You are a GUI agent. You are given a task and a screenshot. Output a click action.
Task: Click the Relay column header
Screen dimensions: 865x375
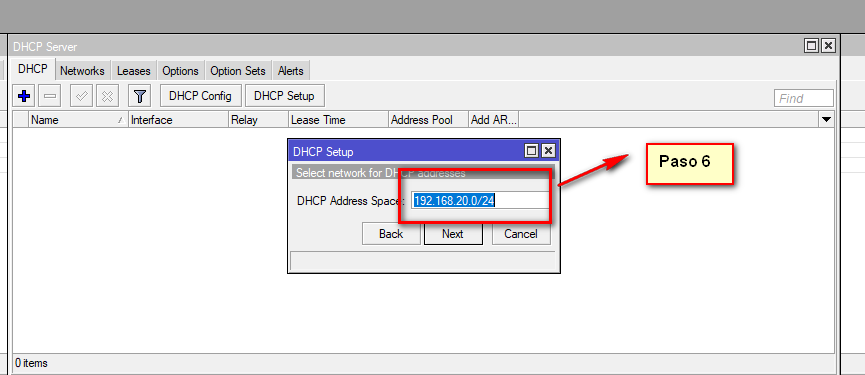click(x=258, y=120)
